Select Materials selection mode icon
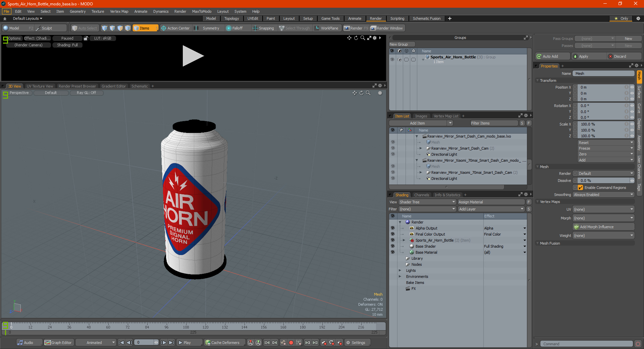This screenshot has width=644, height=349. tap(128, 28)
